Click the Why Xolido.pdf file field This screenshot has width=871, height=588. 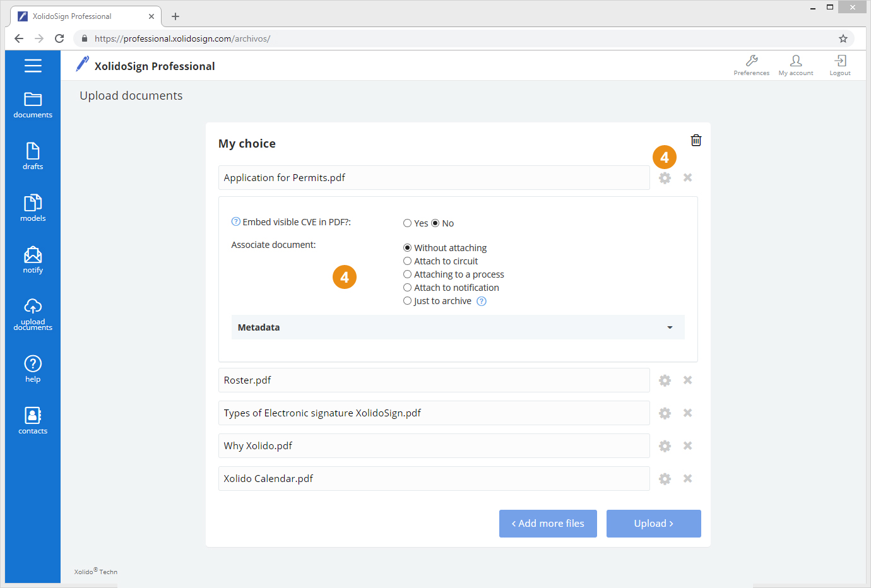(434, 446)
